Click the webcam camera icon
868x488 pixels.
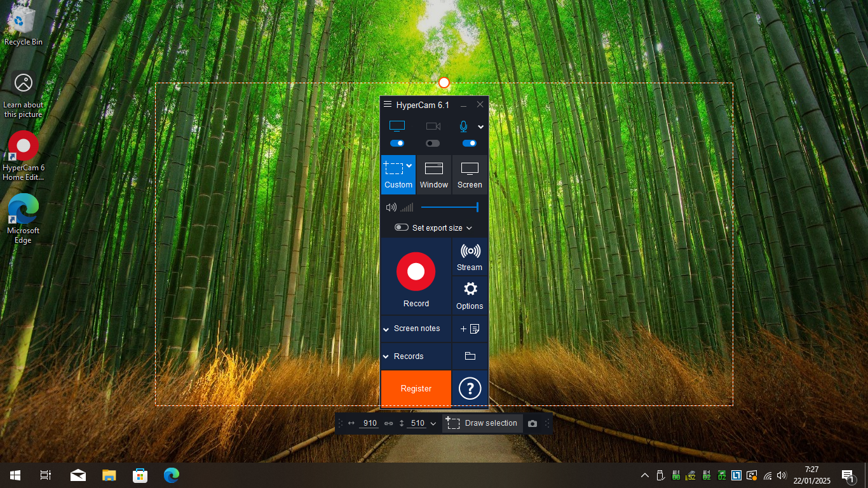pyautogui.click(x=433, y=126)
